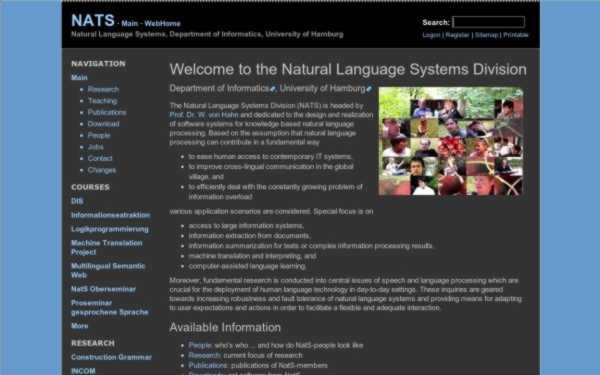Click the NAVIGATION sidebar heading
Screen dimensions: 600x375
98,64
